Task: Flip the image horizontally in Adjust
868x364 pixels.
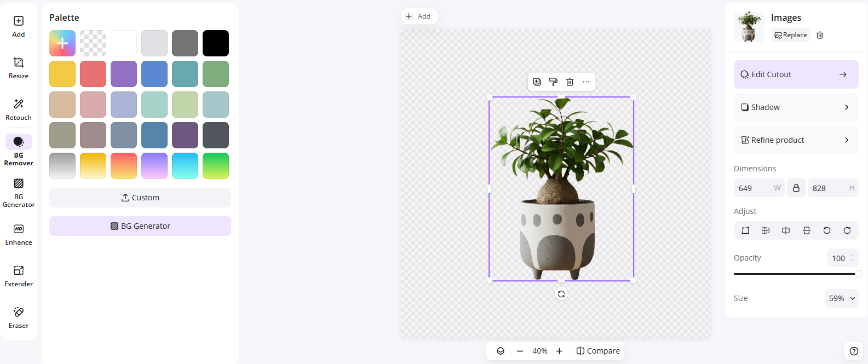Action: tap(786, 230)
